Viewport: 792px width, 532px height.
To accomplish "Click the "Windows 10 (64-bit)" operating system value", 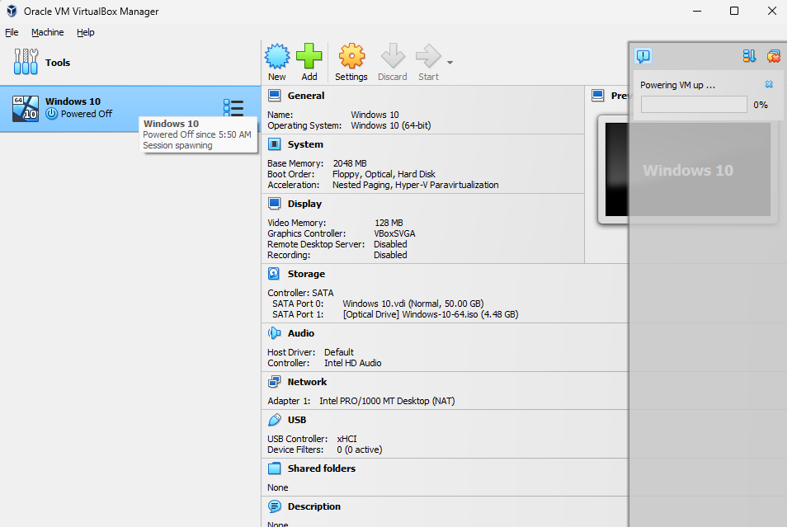I will (391, 125).
